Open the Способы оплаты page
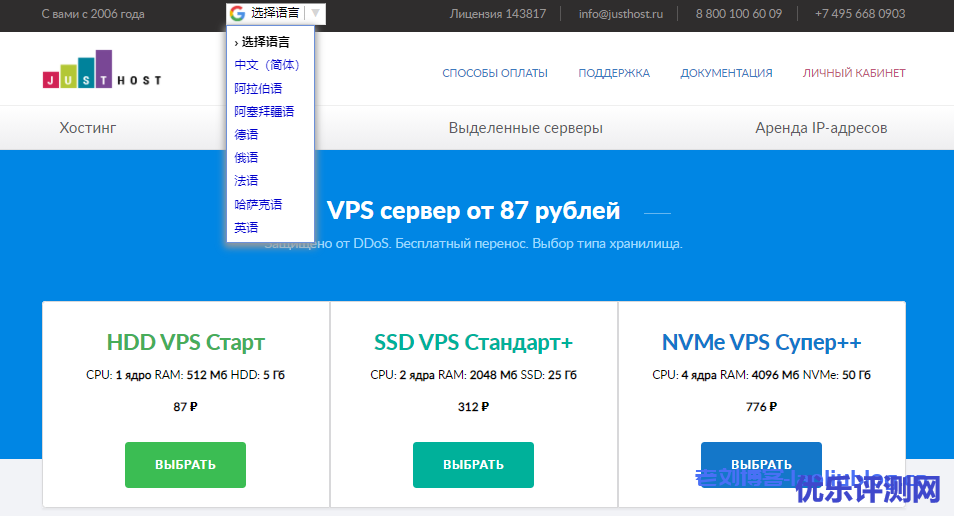The width and height of the screenshot is (954, 516). click(495, 73)
